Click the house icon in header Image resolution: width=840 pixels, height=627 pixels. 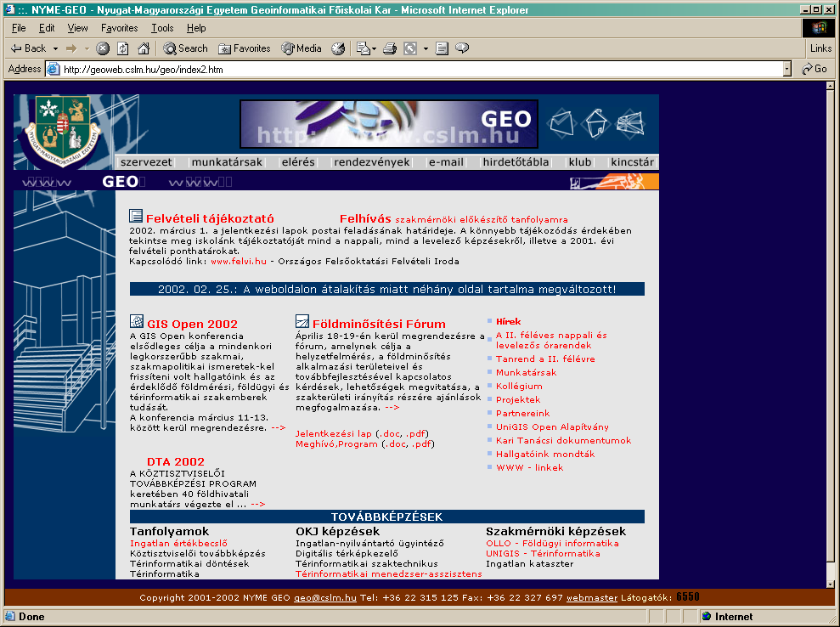point(596,124)
